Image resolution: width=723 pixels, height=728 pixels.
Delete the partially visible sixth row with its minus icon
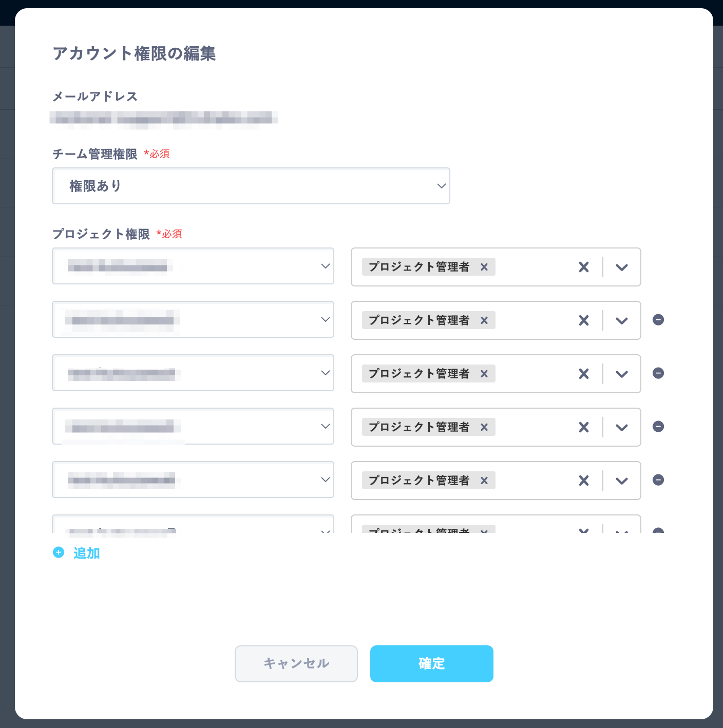click(x=658, y=532)
